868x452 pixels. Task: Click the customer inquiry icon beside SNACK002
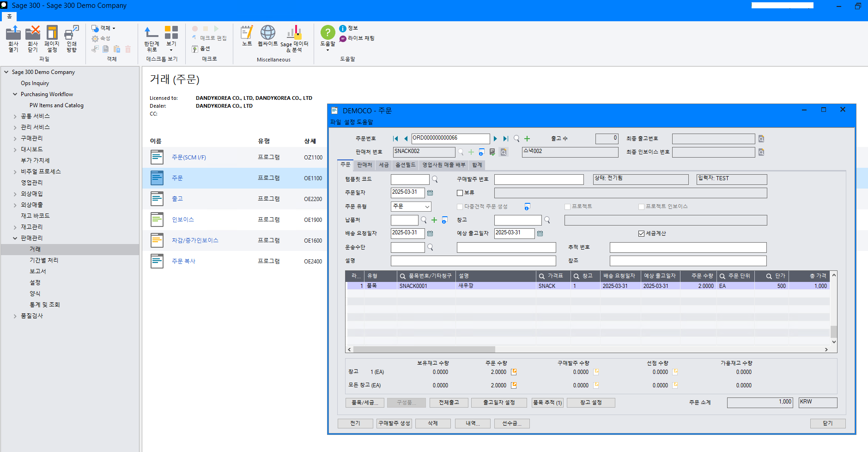[x=504, y=152]
